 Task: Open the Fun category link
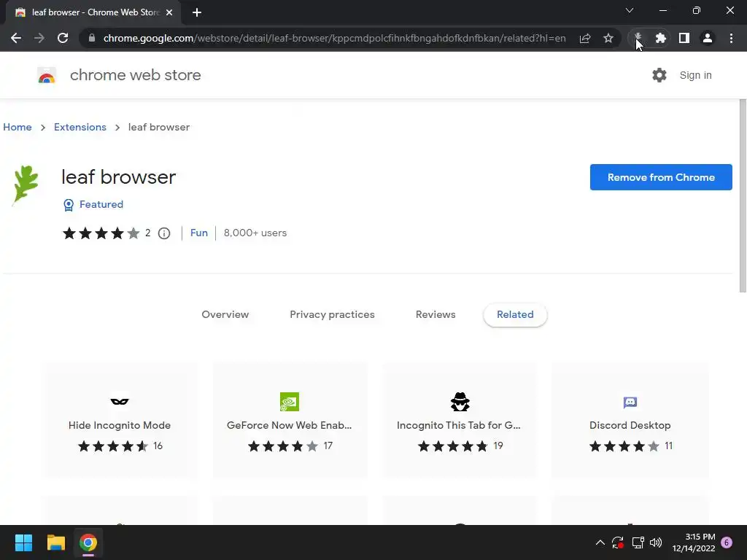click(199, 233)
